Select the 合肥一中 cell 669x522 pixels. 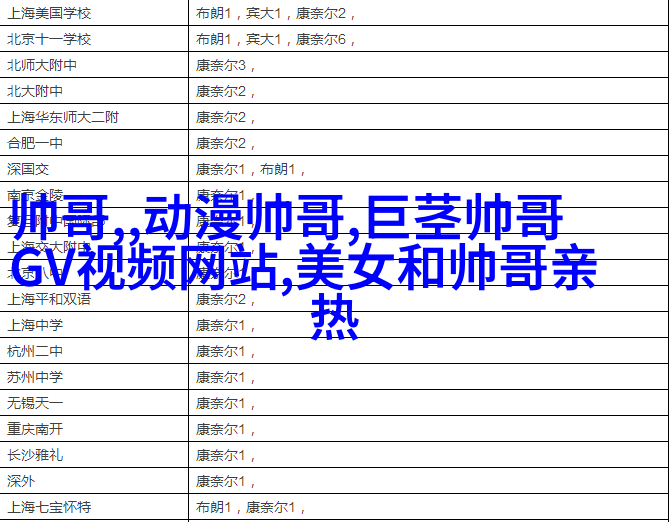click(x=94, y=143)
